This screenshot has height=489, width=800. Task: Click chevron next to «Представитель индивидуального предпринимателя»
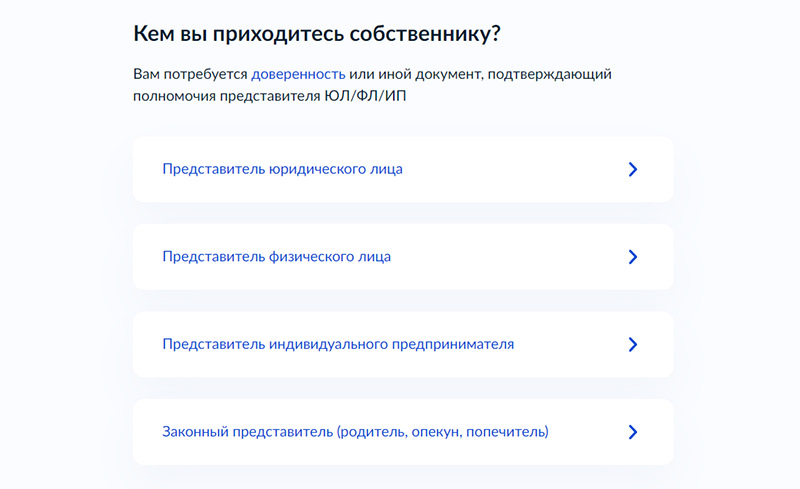pyautogui.click(x=633, y=345)
